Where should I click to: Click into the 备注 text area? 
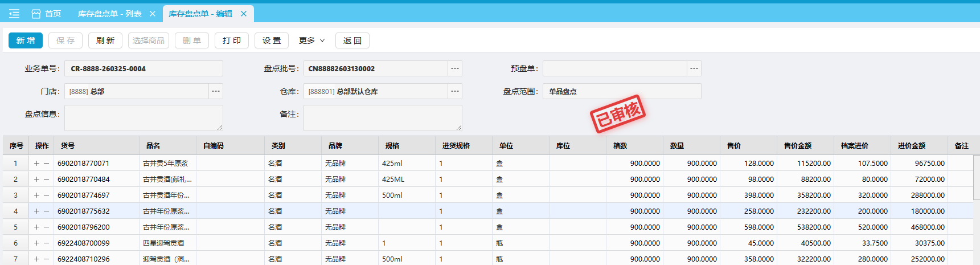coord(382,117)
